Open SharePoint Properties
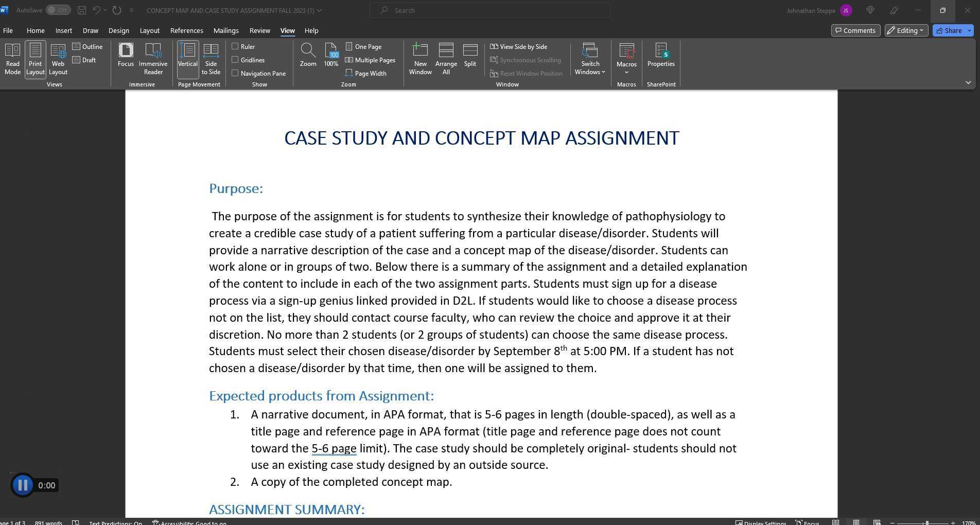 click(x=661, y=57)
